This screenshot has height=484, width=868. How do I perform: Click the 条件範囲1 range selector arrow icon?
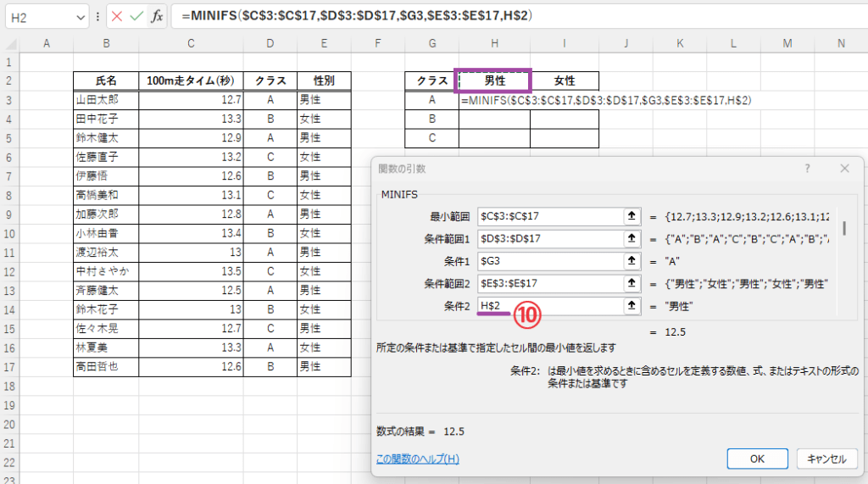point(631,238)
